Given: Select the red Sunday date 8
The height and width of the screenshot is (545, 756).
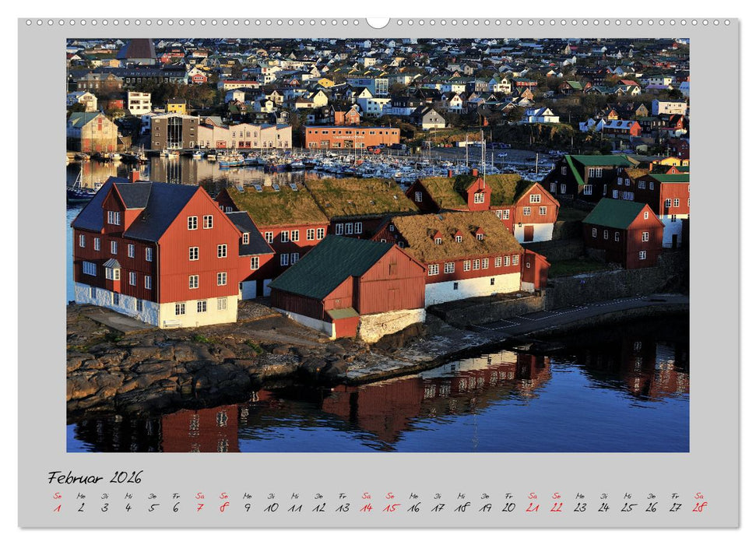Looking at the screenshot, I should point(226,508).
